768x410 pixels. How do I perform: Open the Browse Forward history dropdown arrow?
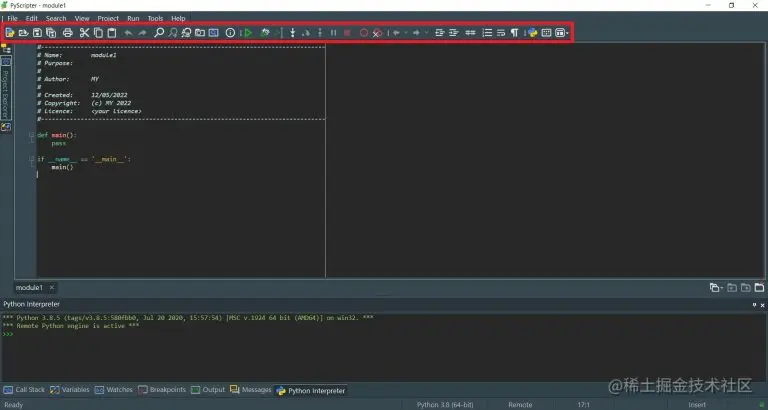pos(426,33)
